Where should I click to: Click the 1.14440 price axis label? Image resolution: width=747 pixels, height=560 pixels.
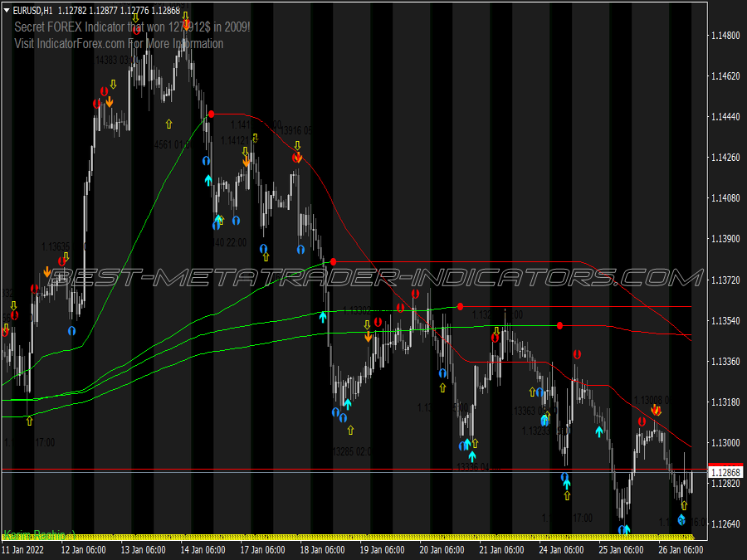(725, 117)
